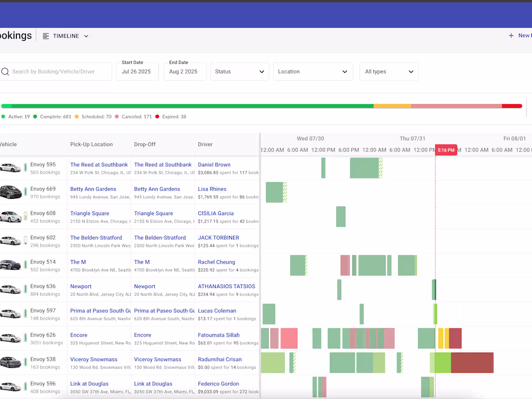The image size is (532, 399).
Task: Click the plus icon next to New
Action: pos(511,36)
